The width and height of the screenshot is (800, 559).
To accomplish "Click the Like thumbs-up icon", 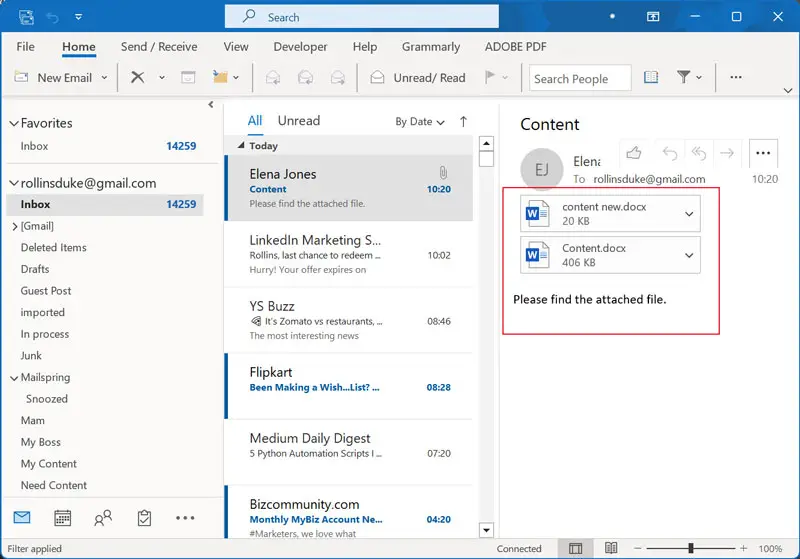I will (x=634, y=153).
